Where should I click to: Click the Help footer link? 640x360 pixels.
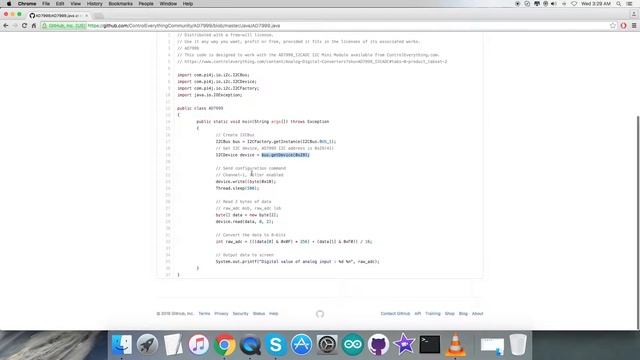pyautogui.click(x=273, y=313)
